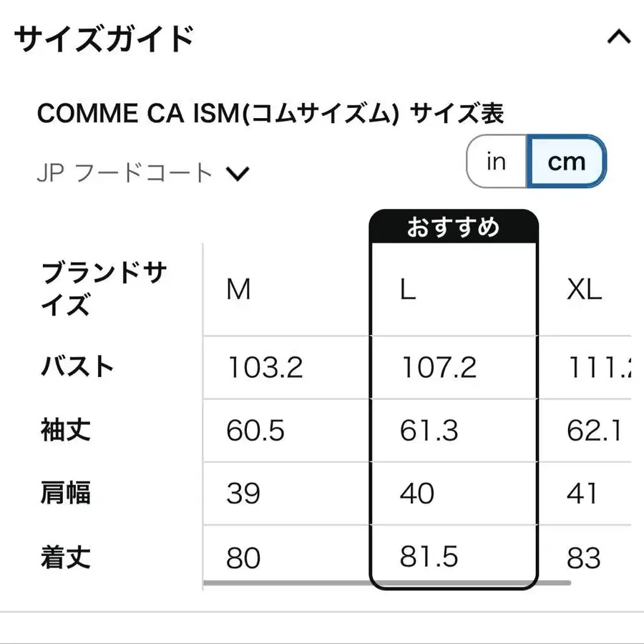Click the おすすめ recommended badge

(x=452, y=225)
